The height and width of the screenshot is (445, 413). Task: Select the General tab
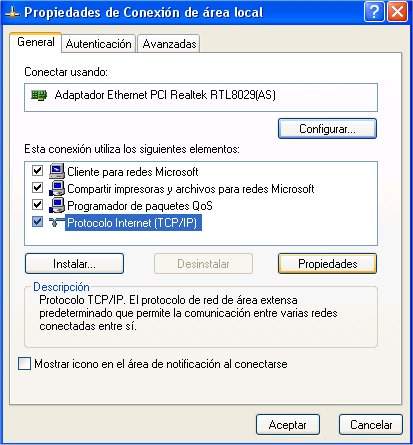tap(36, 42)
